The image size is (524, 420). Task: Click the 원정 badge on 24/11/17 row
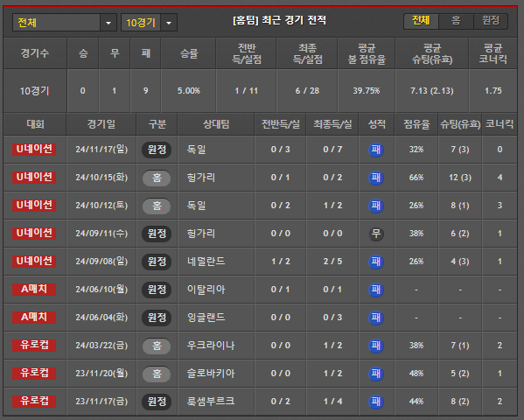[157, 150]
